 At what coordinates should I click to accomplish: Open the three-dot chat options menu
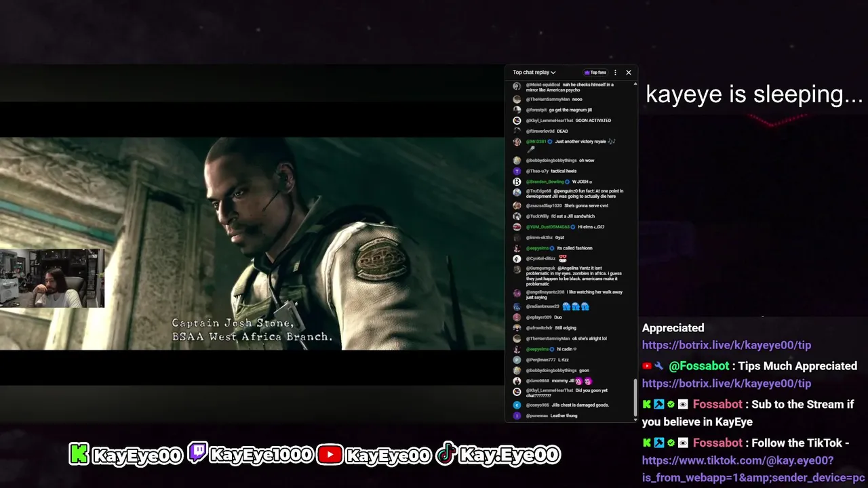coord(615,73)
